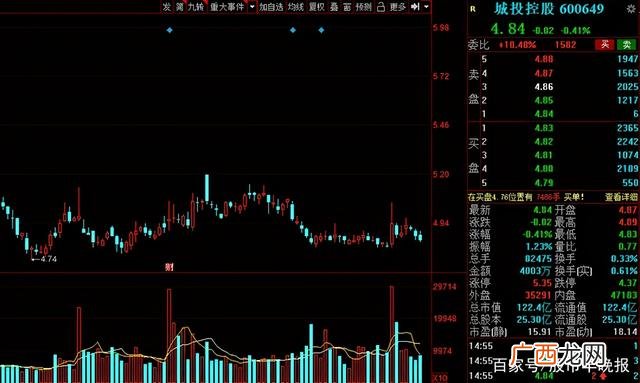Click the 市盈(静) value 15.91
Image resolution: width=640 pixels, height=383 pixels.
[x=540, y=332]
